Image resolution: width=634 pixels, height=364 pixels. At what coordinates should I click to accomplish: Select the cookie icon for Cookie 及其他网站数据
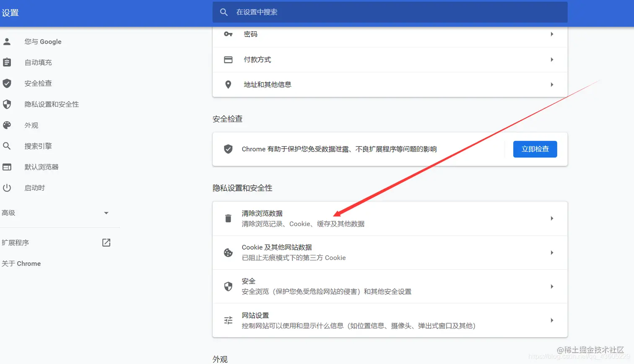[x=228, y=252]
